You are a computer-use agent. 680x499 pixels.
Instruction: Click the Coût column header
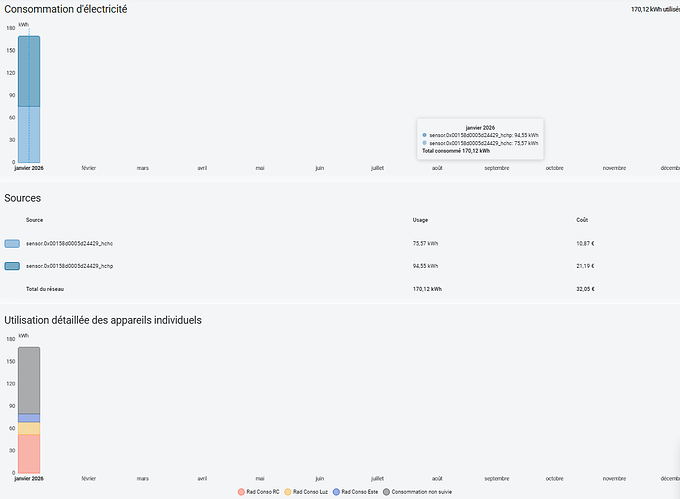(582, 219)
